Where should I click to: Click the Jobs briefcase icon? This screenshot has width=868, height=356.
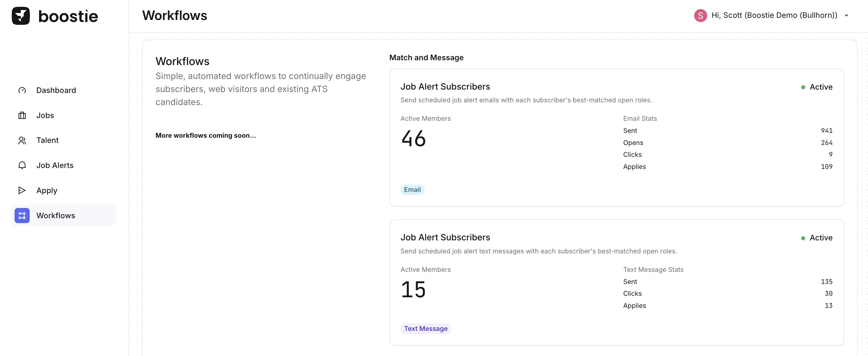[x=22, y=116]
